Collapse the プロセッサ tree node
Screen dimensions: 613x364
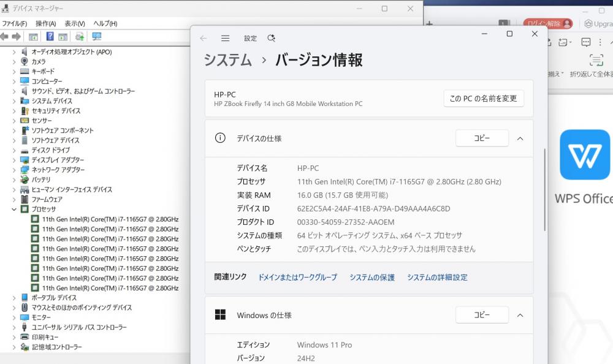point(14,209)
